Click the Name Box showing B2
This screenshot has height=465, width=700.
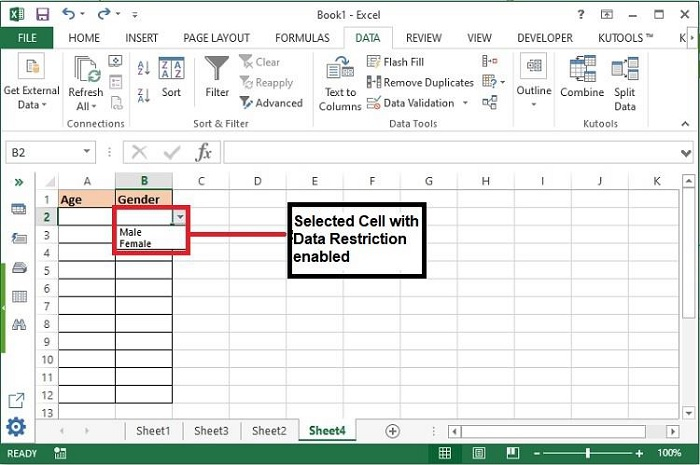[x=44, y=153]
